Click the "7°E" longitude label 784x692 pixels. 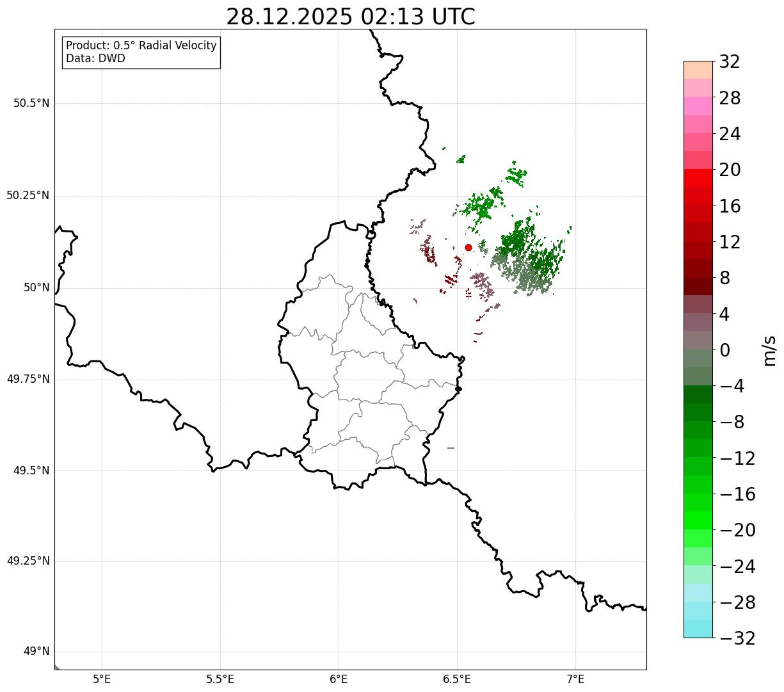pyautogui.click(x=575, y=679)
